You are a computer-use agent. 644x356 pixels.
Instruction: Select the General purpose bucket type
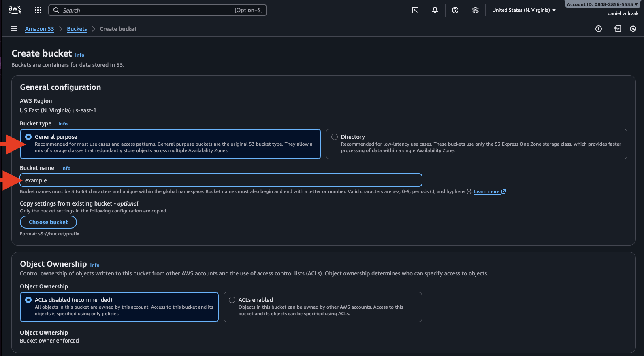coord(28,137)
